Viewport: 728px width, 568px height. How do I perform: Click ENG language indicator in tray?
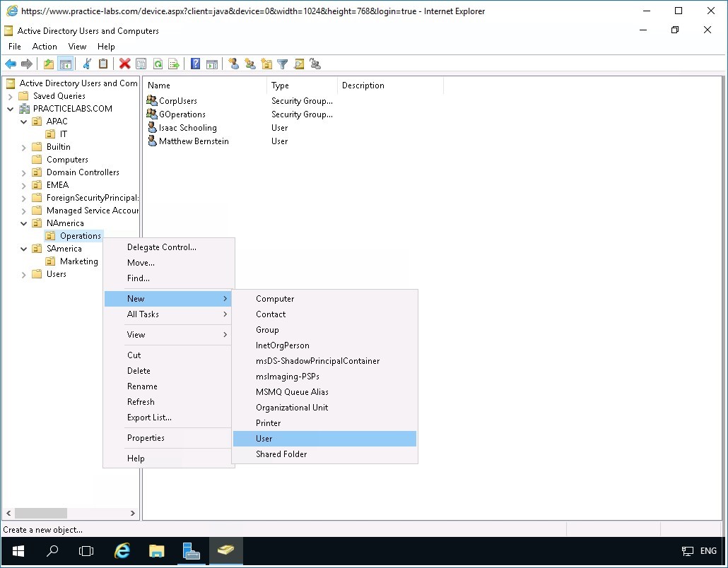point(708,551)
